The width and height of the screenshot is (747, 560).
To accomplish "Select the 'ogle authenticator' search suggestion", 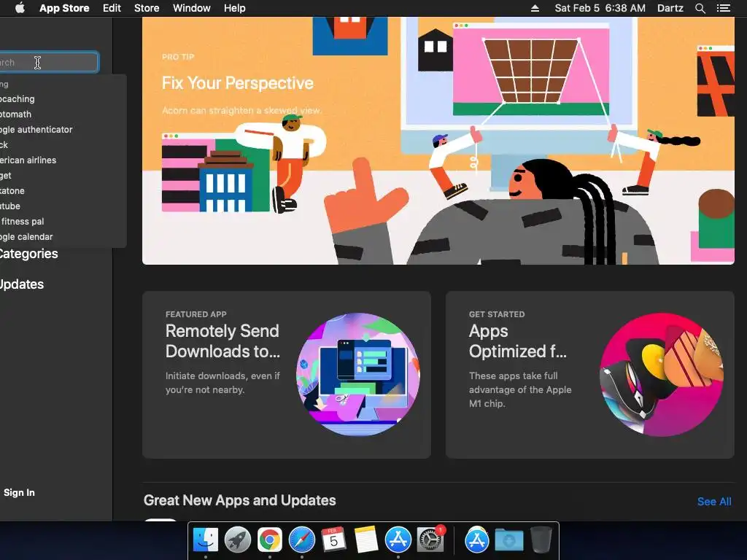I will [x=63, y=130].
